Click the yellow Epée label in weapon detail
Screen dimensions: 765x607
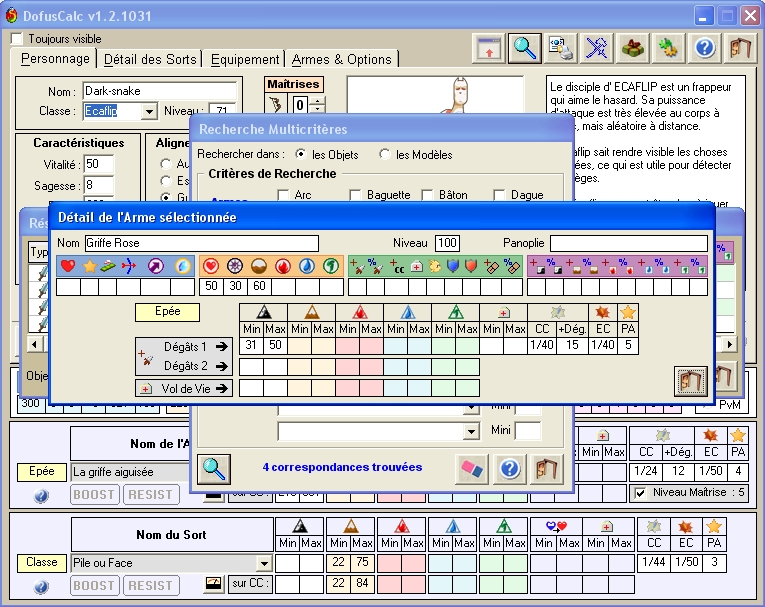tap(167, 312)
